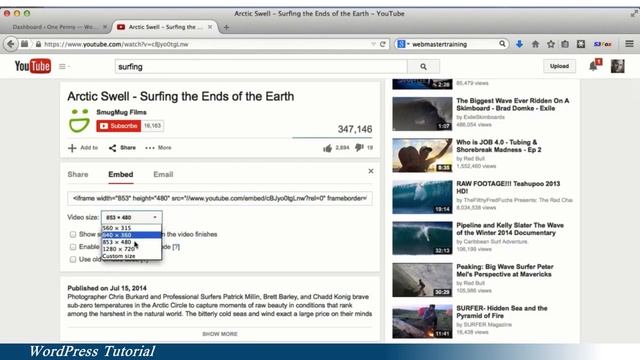Screen dimensions: 640x360
Task: Switch to the Dashboard browser tab
Action: click(x=56, y=27)
